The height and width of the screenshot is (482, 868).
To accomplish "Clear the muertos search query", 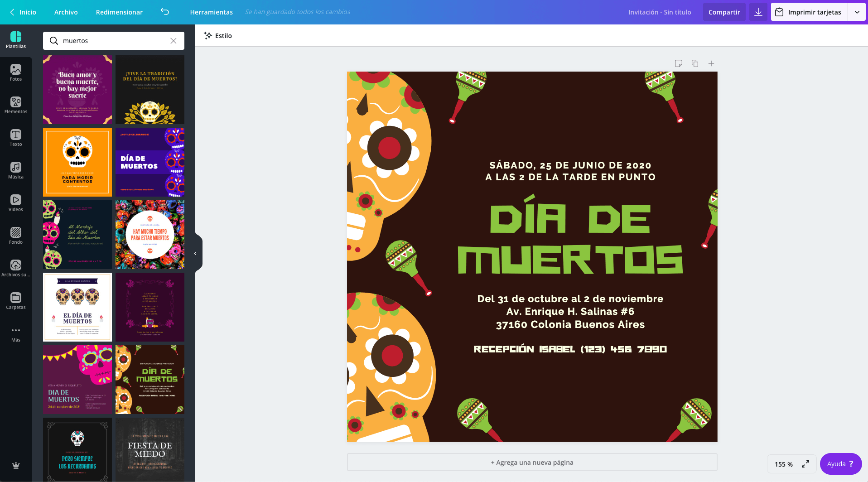I will point(173,41).
